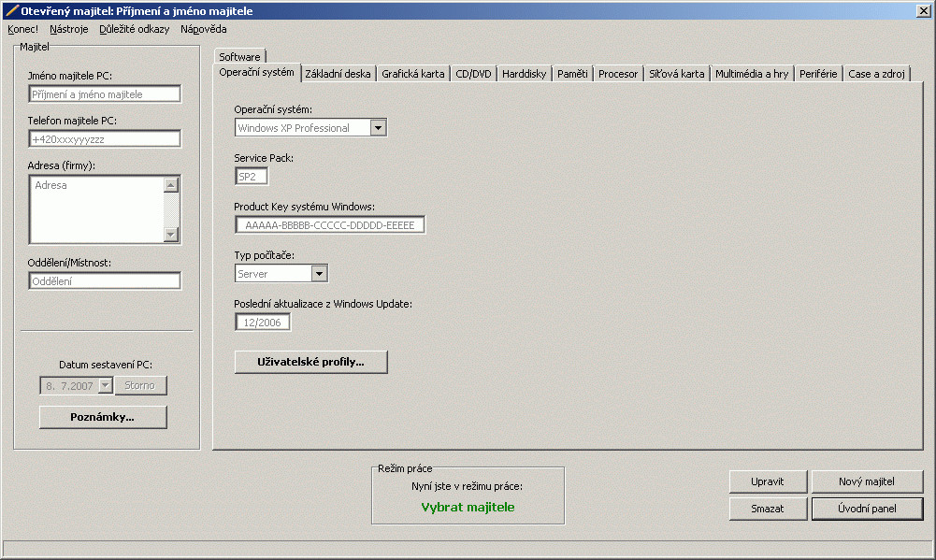
Task: Open the Grafická karta tab
Action: (x=413, y=74)
